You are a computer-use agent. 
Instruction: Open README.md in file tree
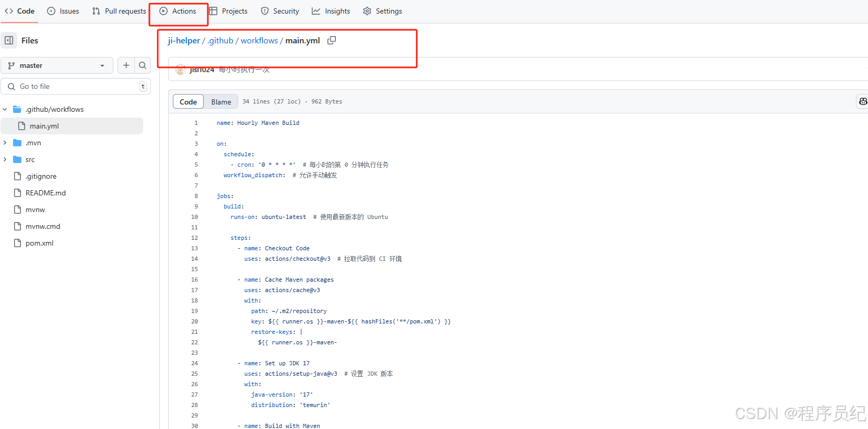(x=45, y=193)
